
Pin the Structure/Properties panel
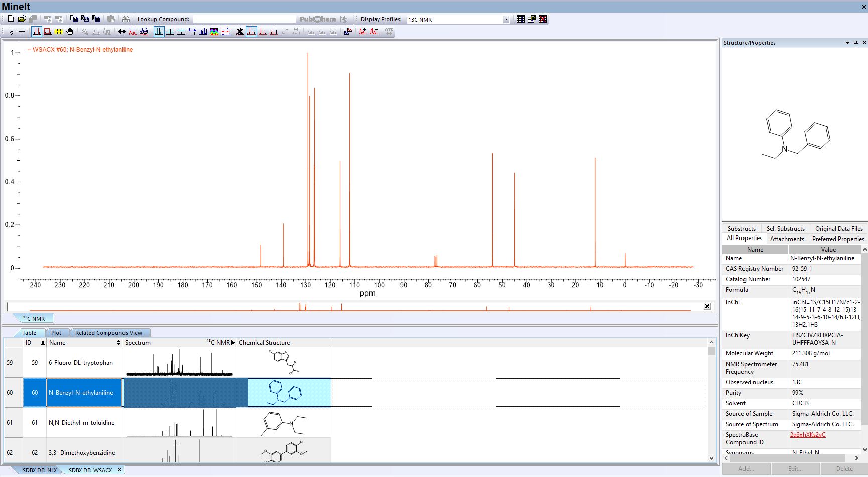(856, 43)
